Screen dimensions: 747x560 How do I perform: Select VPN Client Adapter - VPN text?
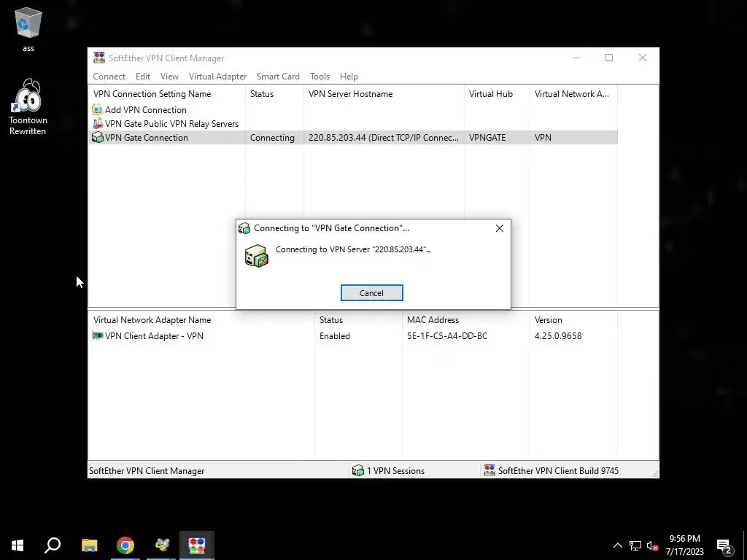tap(155, 335)
